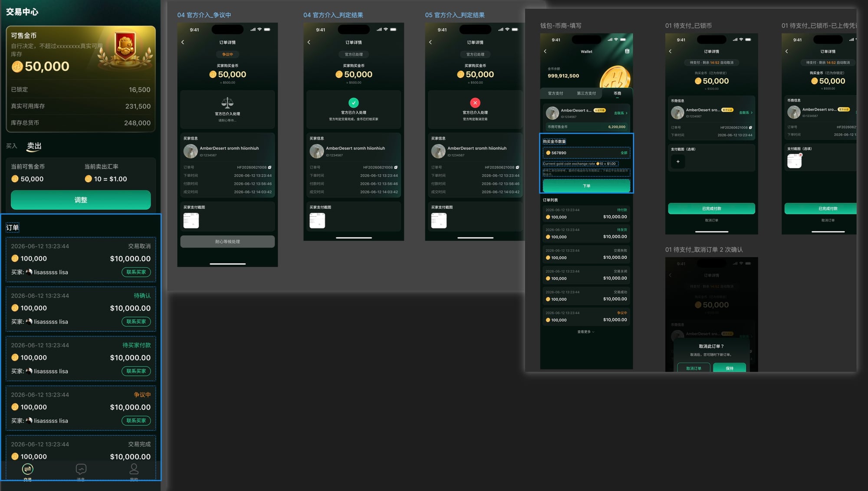Click the 耐心等候处理 gray button
Screen dimensions: 868x491
tap(227, 242)
